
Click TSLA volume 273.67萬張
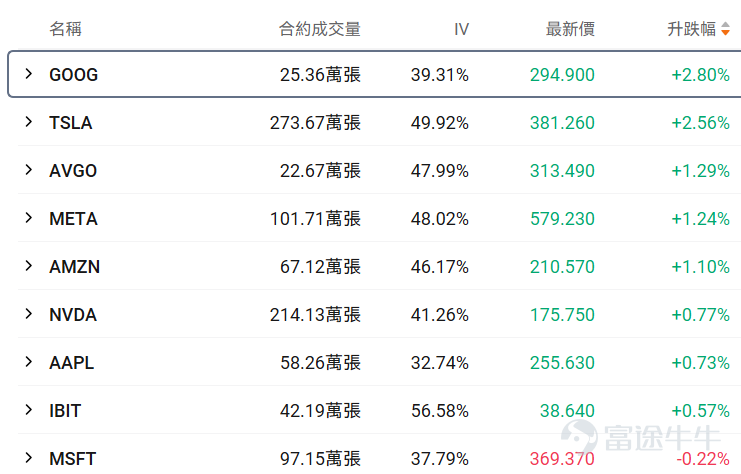pyautogui.click(x=315, y=123)
